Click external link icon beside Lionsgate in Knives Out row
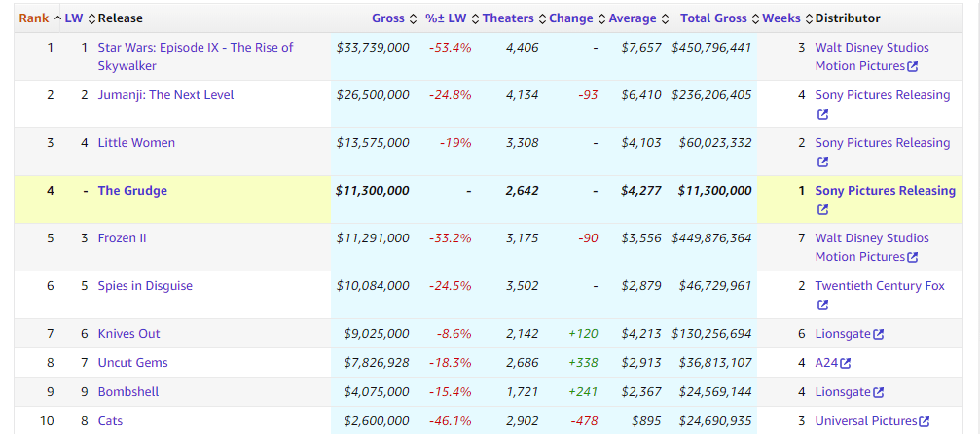980x434 pixels. (879, 334)
